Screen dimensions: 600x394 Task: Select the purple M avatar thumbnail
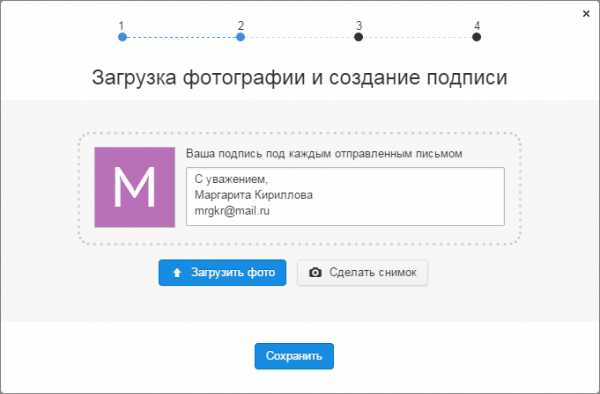tap(135, 187)
